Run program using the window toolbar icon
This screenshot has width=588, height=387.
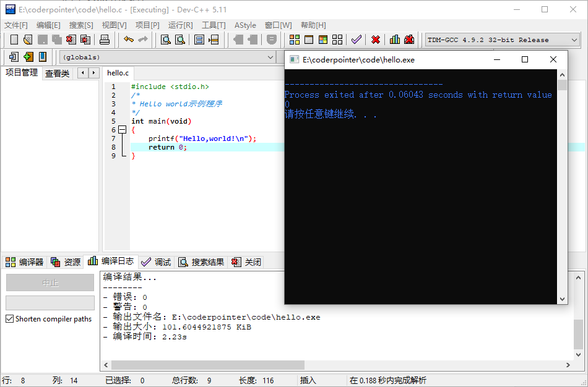coord(309,40)
